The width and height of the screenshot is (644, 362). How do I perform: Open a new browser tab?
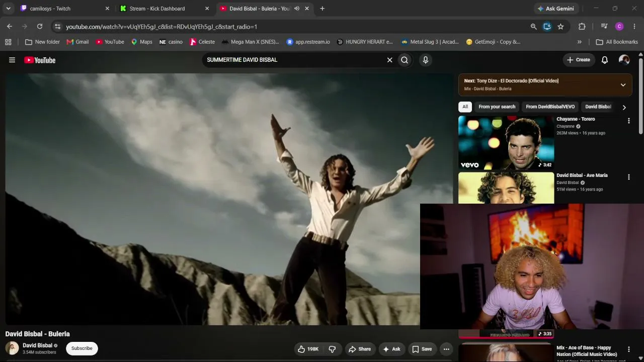click(x=323, y=9)
